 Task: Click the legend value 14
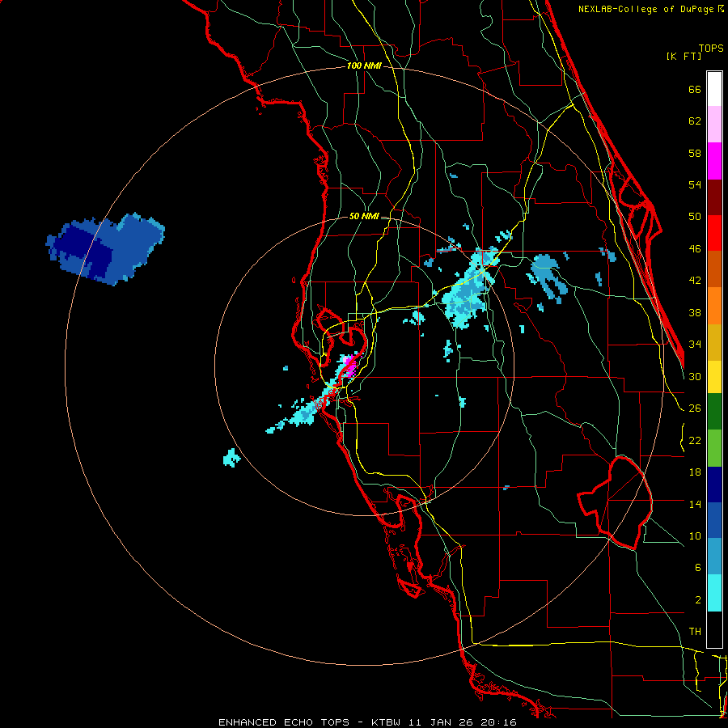point(695,504)
